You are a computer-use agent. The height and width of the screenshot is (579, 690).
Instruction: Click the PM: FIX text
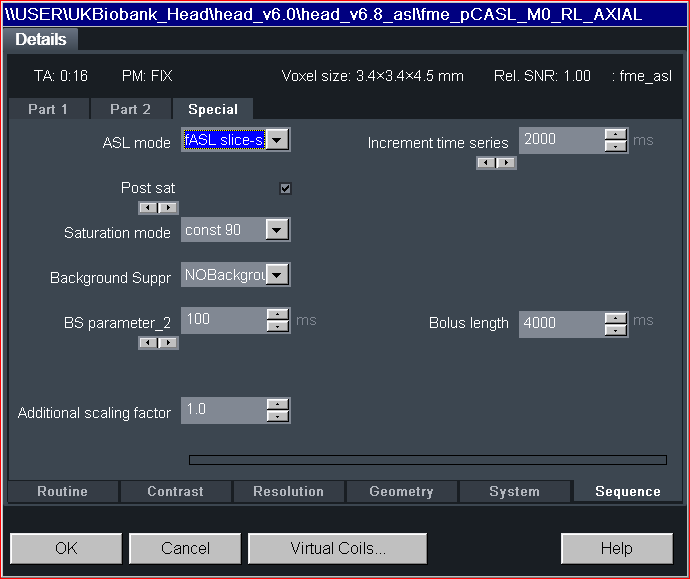147,76
